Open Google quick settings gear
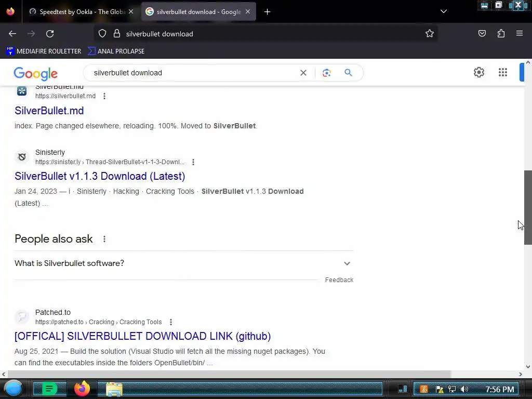The image size is (532, 399). point(478,72)
